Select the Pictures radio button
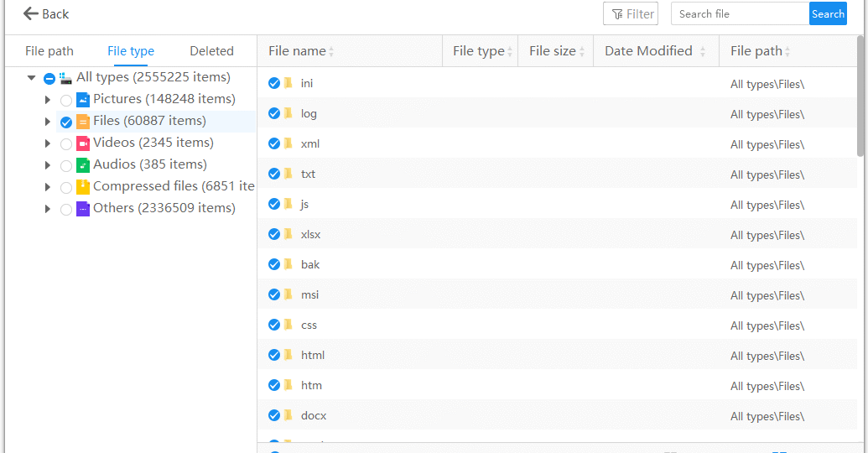The width and height of the screenshot is (868, 453). coord(66,100)
